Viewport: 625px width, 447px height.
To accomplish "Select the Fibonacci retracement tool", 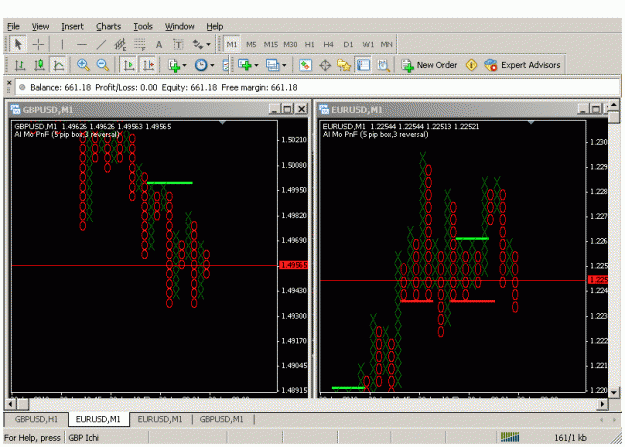I will [x=140, y=44].
